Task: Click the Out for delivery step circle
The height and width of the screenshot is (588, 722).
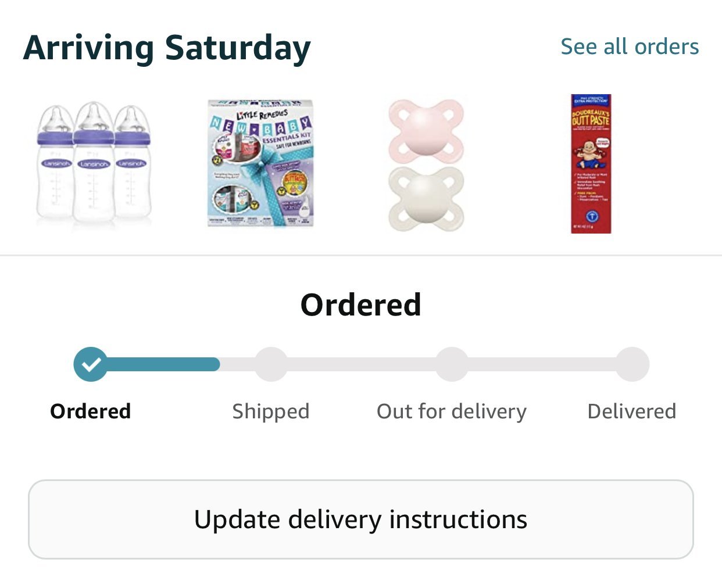Action: pyautogui.click(x=452, y=364)
